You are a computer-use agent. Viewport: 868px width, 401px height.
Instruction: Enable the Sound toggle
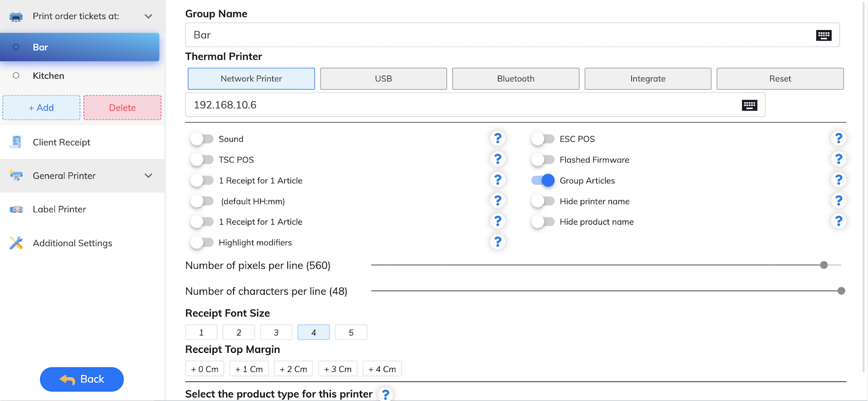pyautogui.click(x=202, y=139)
